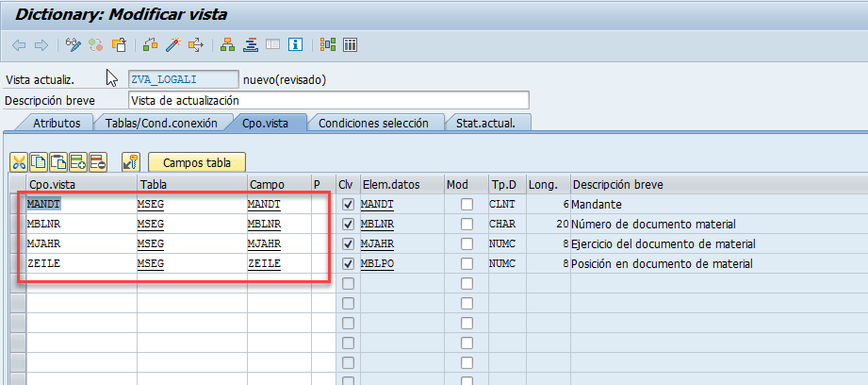Open data element link MANDT in Elem.datos column
Screen dimensions: 868x385
tap(376, 205)
